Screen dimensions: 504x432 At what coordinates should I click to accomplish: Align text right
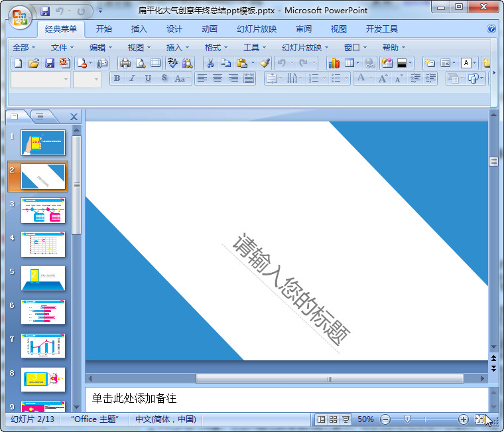click(x=233, y=78)
